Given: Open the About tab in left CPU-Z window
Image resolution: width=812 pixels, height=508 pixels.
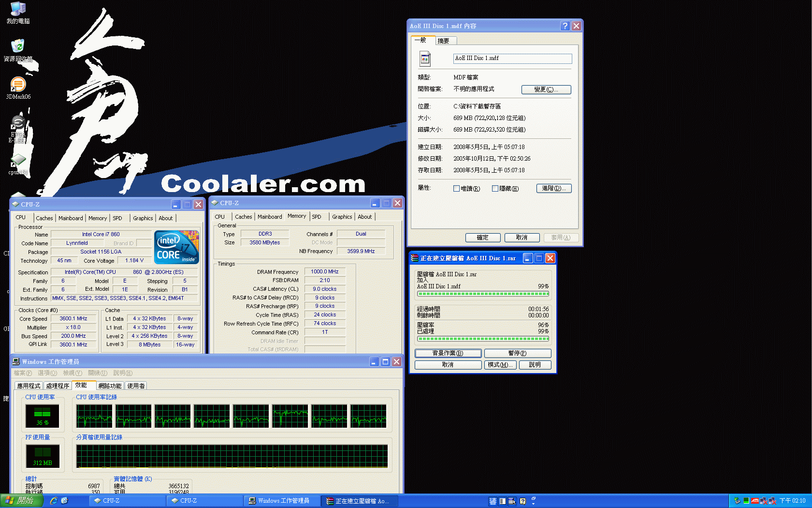Looking at the screenshot, I should coord(166,218).
